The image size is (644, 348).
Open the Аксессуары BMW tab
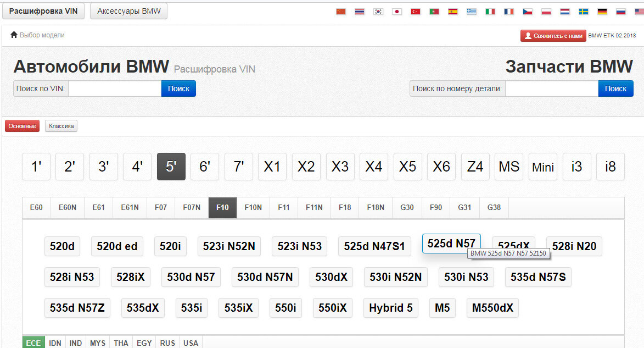click(x=129, y=11)
